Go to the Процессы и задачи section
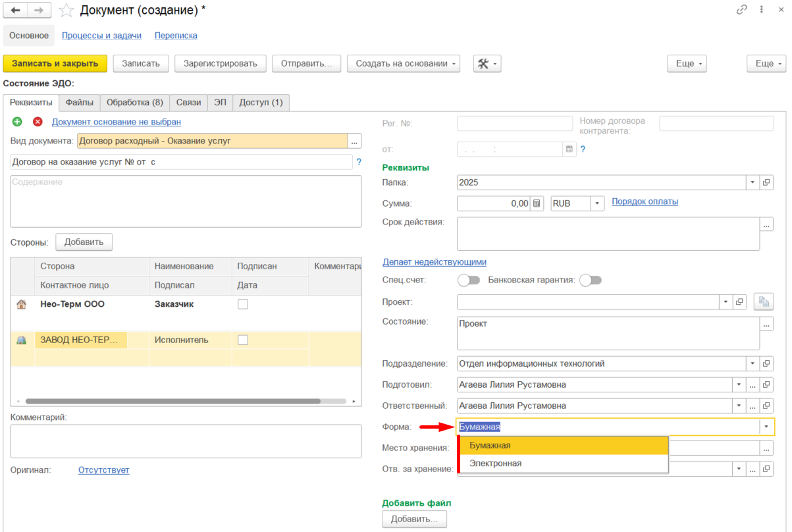The image size is (792, 532). pos(100,36)
